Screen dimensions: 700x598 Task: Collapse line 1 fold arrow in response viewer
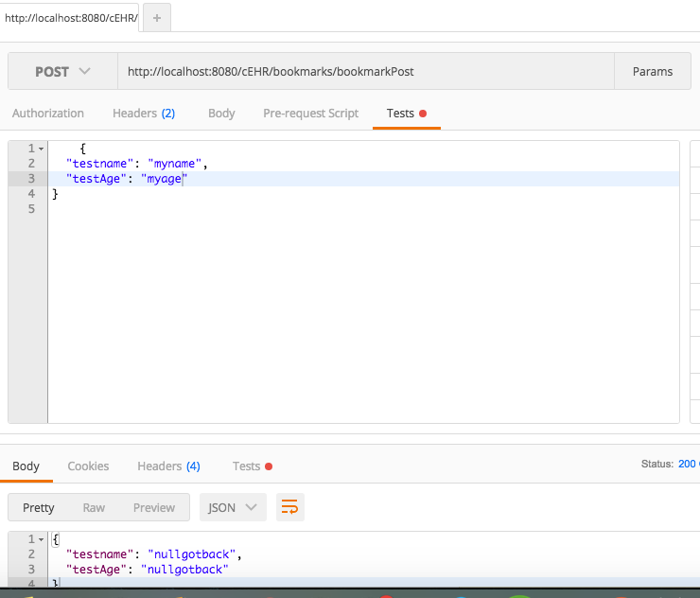coord(41,538)
